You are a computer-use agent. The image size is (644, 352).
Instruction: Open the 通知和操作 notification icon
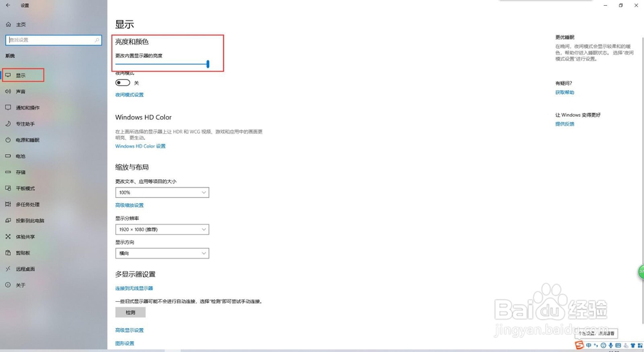click(x=8, y=107)
